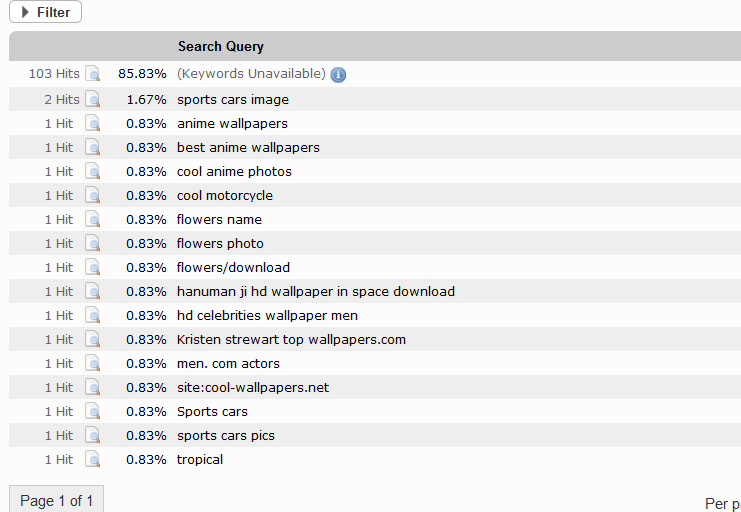
Task: Click the Page 1 of 1 button
Action: tap(56, 500)
